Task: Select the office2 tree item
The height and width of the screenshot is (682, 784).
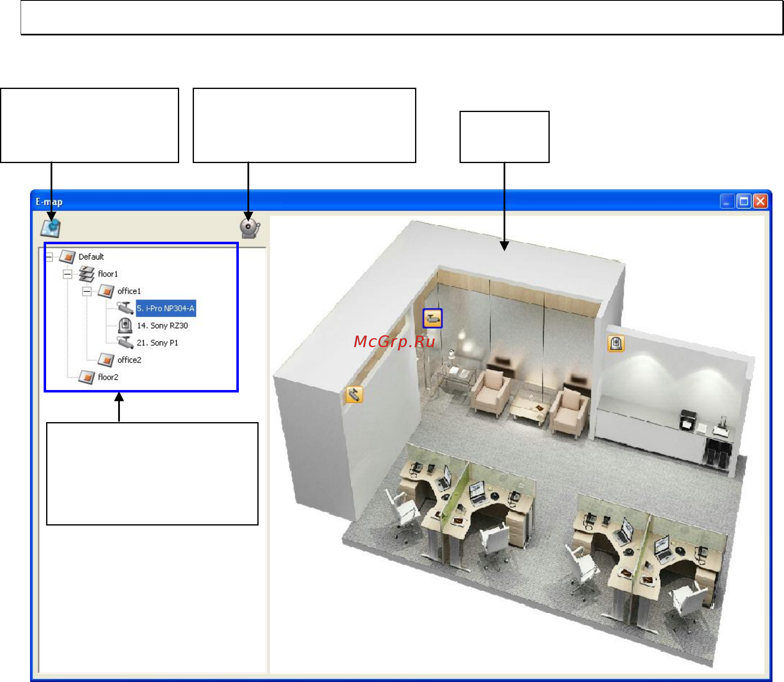Action: click(129, 360)
